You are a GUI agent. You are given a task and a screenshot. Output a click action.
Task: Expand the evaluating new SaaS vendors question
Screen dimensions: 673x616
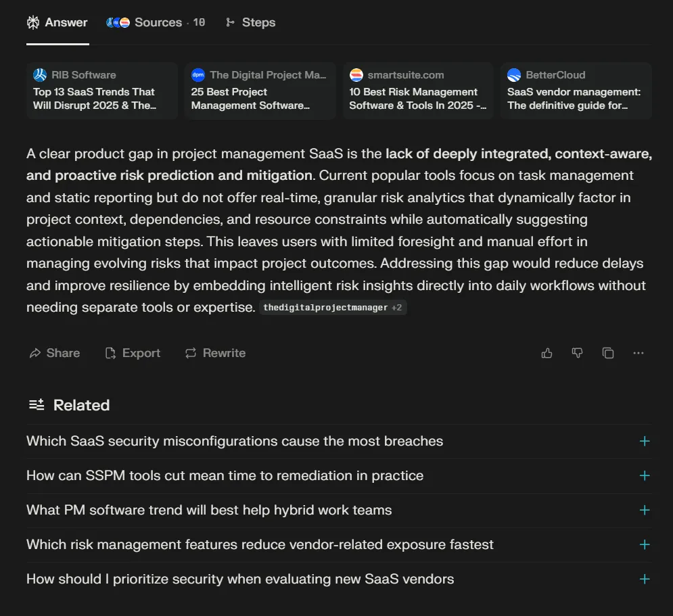point(645,579)
